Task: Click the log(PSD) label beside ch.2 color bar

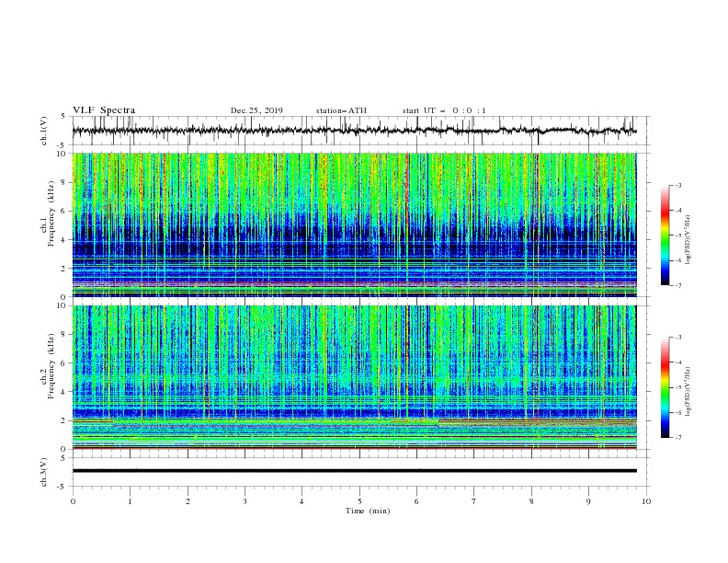Action: [x=688, y=392]
